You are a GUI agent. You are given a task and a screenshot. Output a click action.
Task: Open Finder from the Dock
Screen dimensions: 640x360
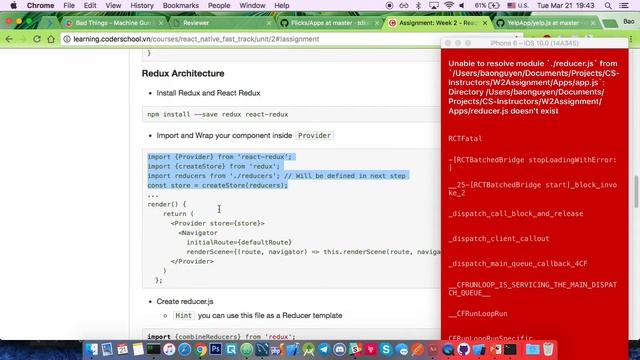pos(92,349)
